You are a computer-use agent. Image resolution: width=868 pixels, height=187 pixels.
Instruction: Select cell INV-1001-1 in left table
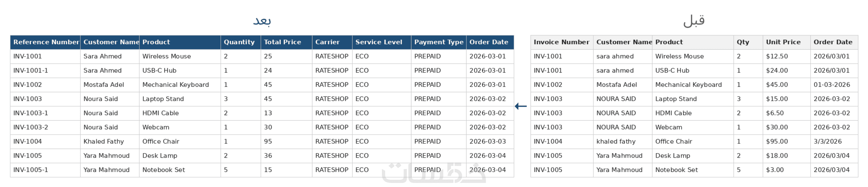coord(45,71)
